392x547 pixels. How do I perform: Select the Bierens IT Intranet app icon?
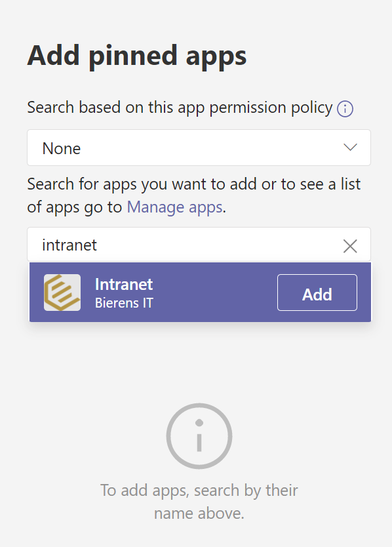point(62,292)
